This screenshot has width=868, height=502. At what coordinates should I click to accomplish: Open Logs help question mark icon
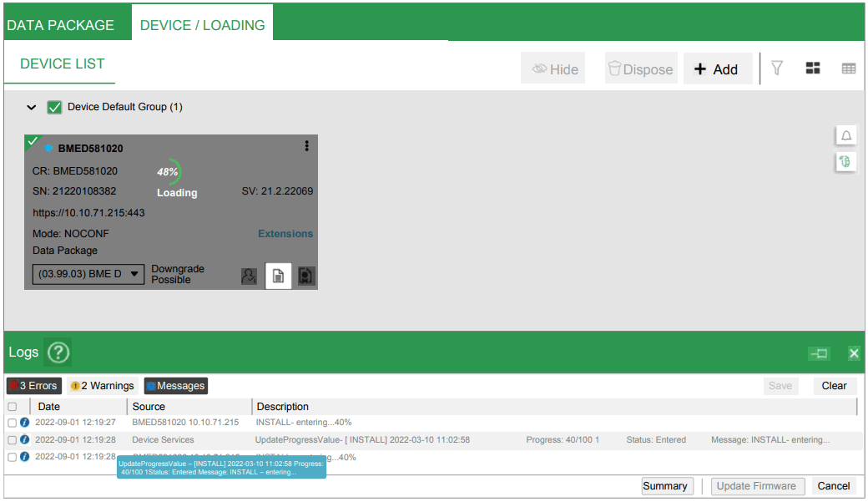click(58, 352)
